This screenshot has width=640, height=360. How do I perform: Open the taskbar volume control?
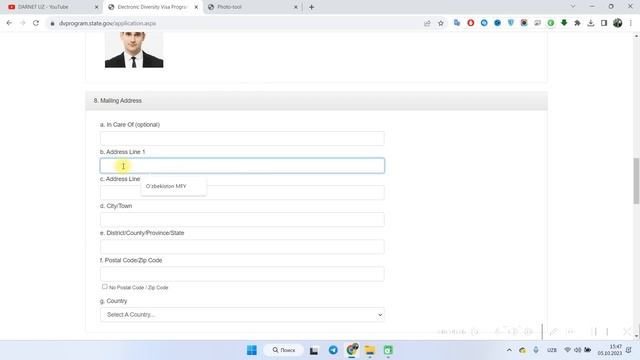pos(578,350)
